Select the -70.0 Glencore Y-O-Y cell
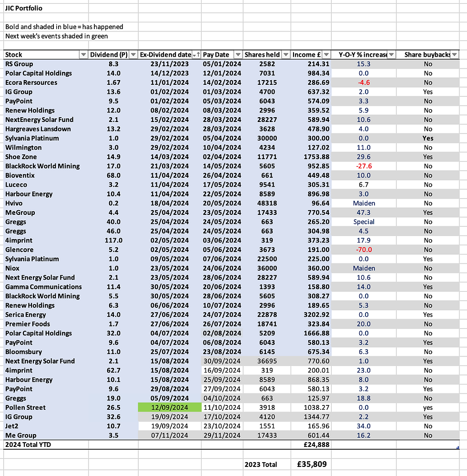This screenshot has width=467, height=476. pos(364,250)
